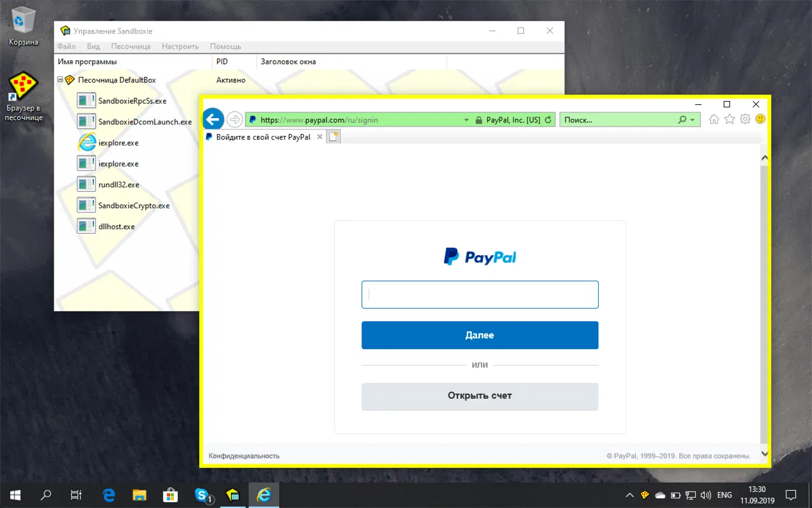Viewport: 812px width, 508px height.
Task: Click the PID column header
Action: click(235, 62)
